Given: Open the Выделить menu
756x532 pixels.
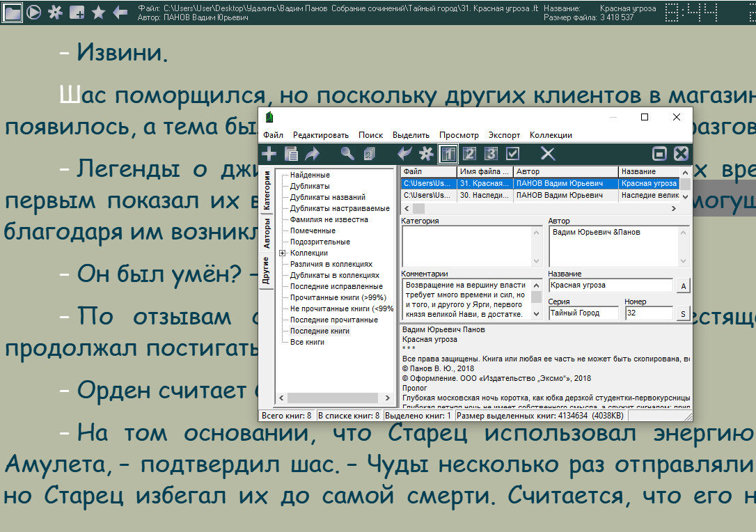Looking at the screenshot, I should click(x=411, y=135).
